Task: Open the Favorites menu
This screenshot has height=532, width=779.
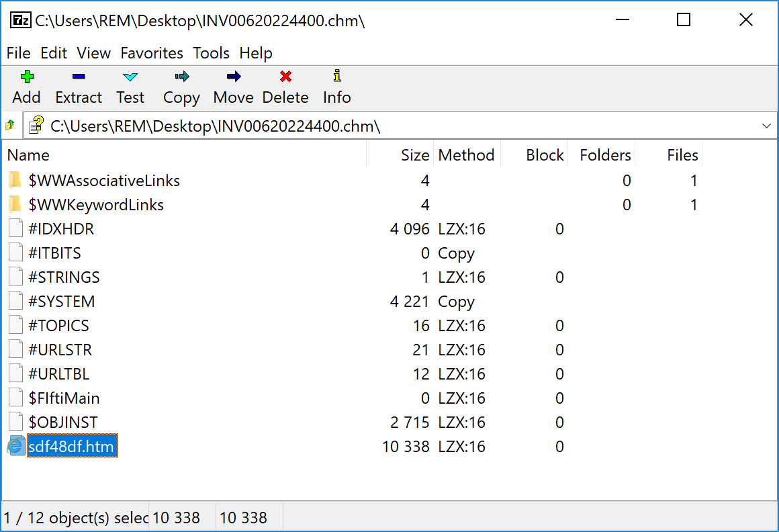Action: [x=152, y=53]
